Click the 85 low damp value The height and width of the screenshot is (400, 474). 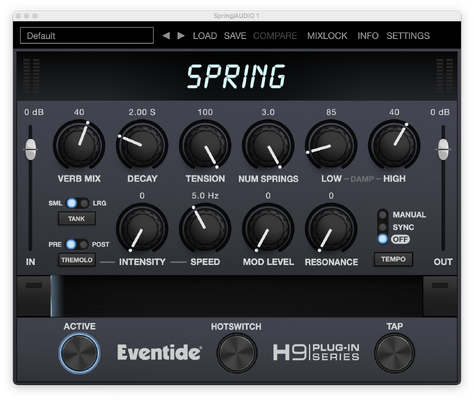coord(331,112)
